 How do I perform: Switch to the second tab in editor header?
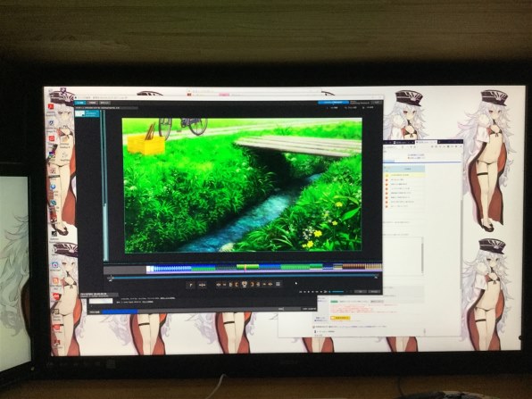(x=92, y=103)
